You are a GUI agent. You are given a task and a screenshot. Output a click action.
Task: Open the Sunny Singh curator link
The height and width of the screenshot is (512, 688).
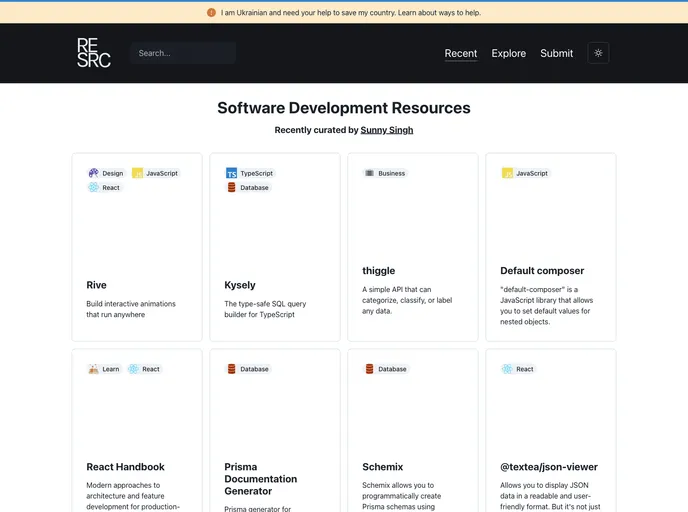(x=387, y=130)
